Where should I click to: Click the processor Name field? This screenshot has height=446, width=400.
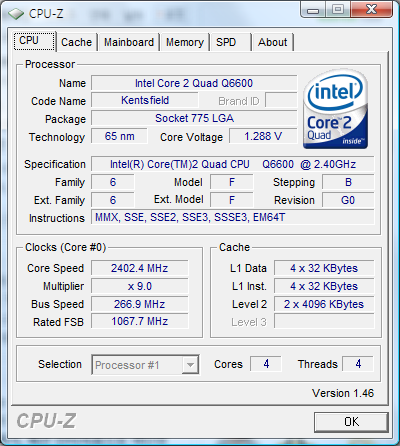click(194, 83)
